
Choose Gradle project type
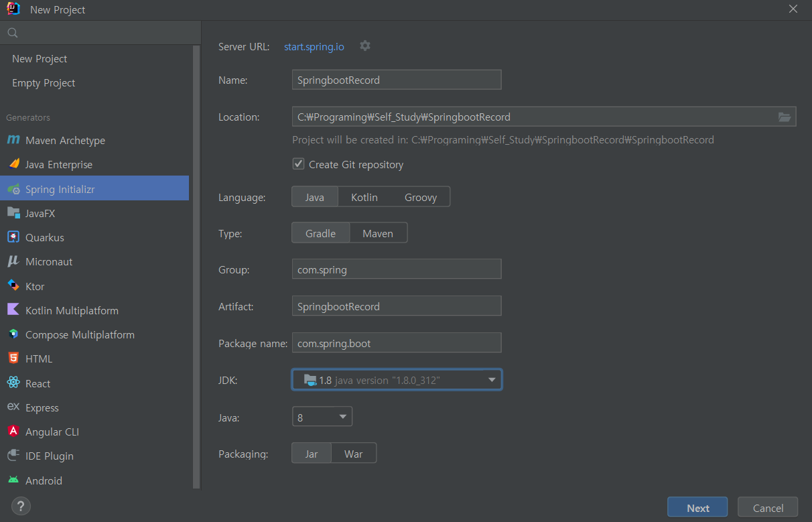click(321, 233)
